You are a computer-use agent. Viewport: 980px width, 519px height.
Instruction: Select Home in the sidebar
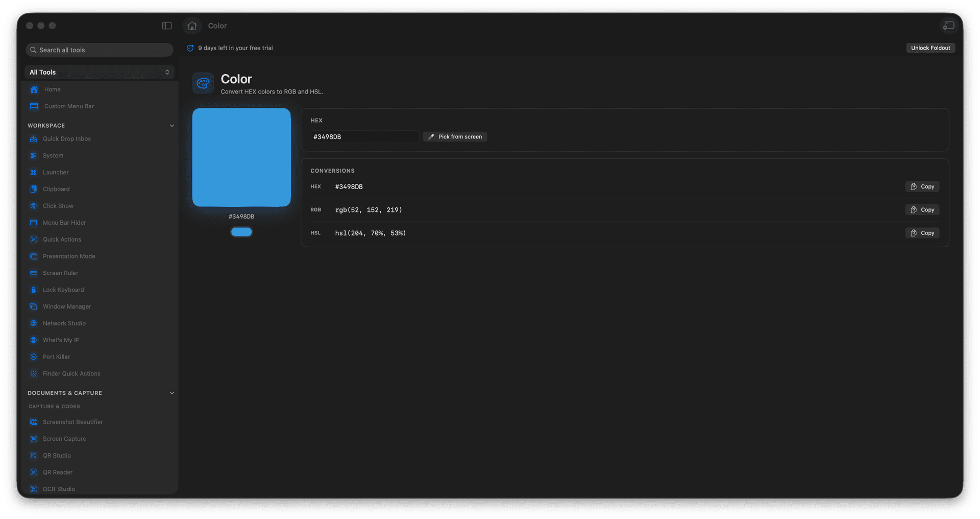(100, 89)
